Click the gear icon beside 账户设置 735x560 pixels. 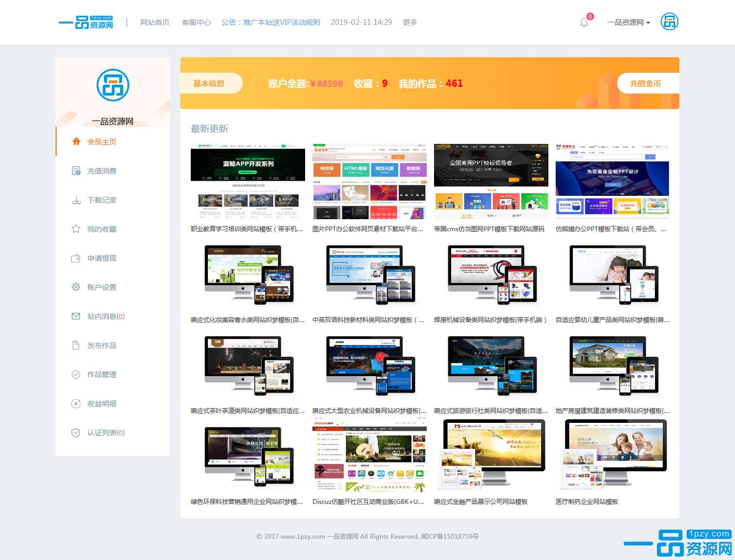(76, 287)
